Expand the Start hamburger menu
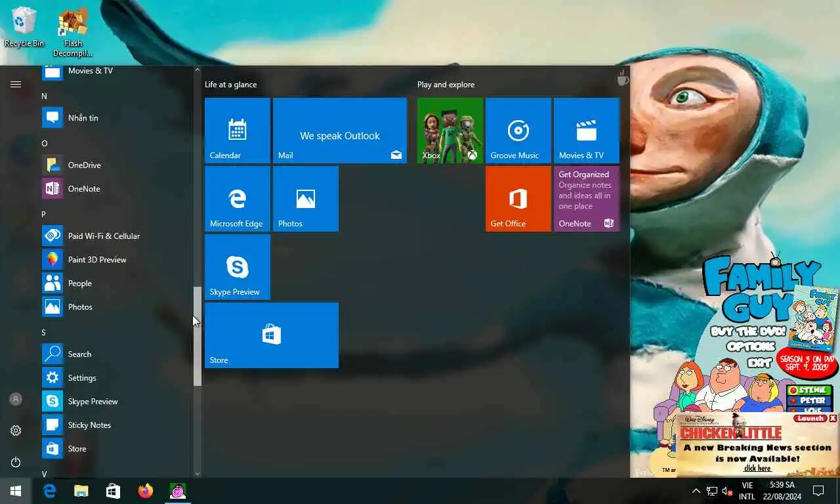840x504 pixels. (16, 84)
